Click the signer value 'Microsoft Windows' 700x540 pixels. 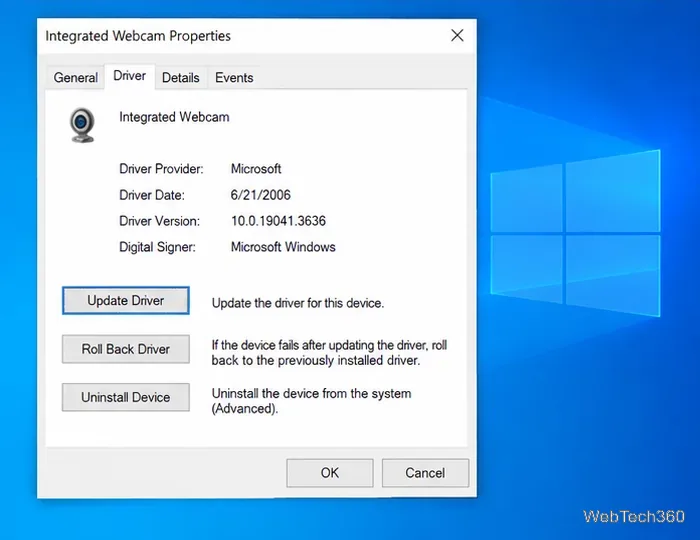tap(283, 247)
